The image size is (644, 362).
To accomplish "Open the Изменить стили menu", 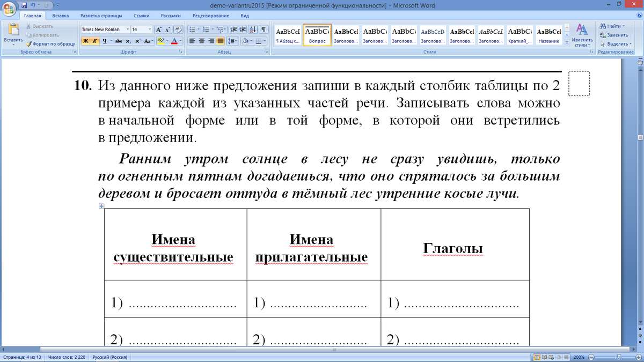I will point(582,35).
